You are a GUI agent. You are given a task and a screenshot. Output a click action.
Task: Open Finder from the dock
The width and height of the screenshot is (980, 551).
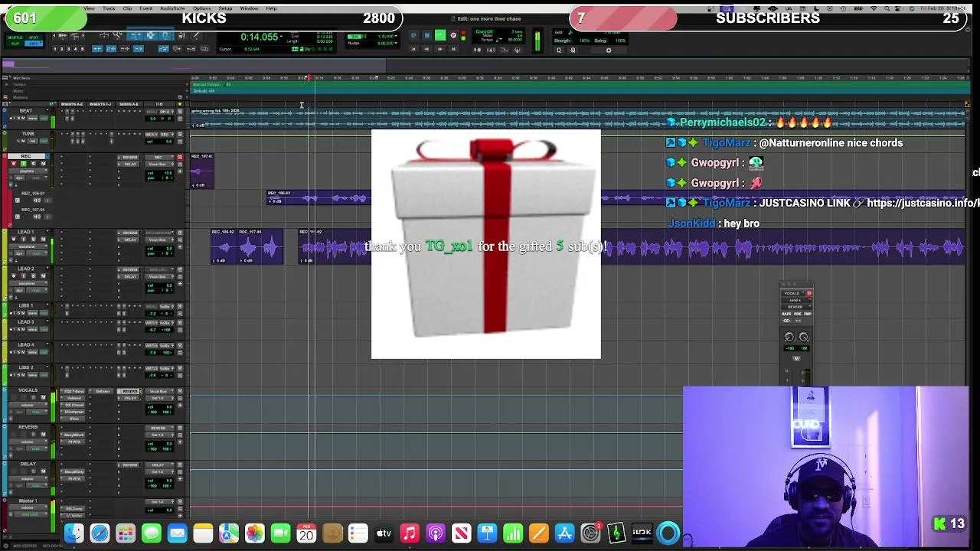point(73,533)
